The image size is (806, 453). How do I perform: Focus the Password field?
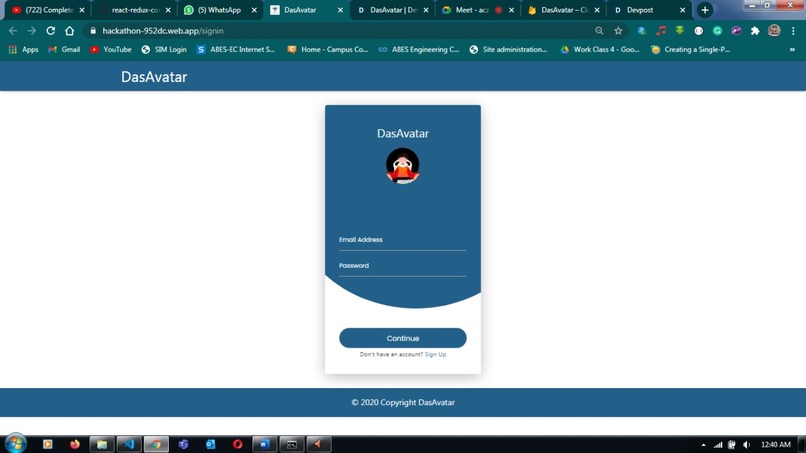(402, 266)
